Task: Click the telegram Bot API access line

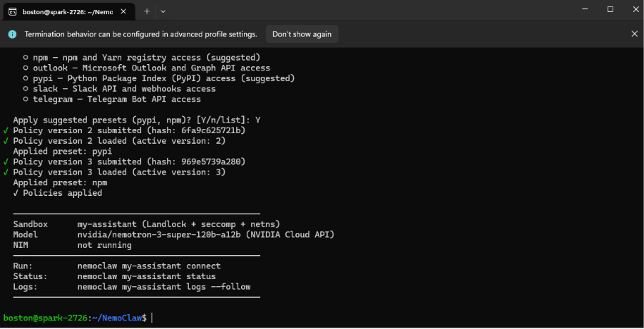Action: coord(112,99)
